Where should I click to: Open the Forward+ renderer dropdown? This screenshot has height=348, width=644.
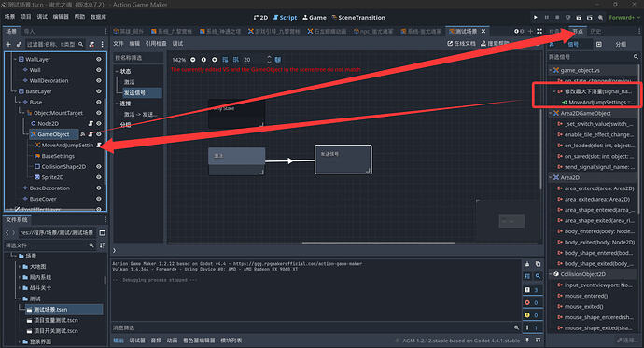[x=624, y=17]
